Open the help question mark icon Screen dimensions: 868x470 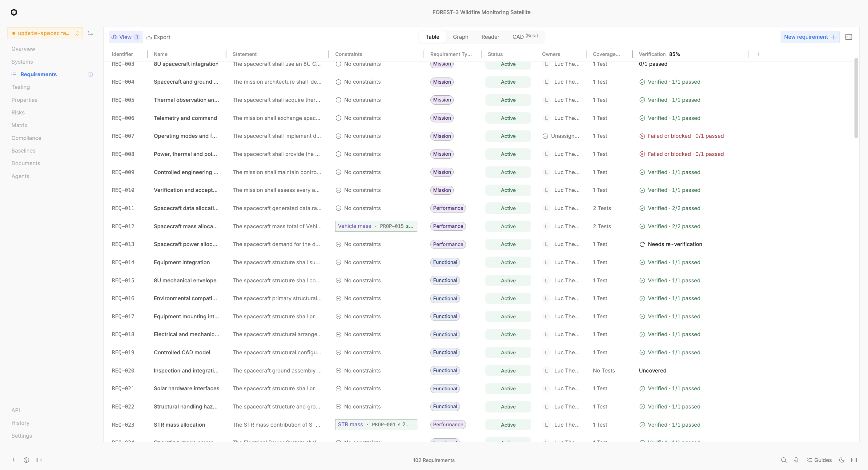(26, 460)
